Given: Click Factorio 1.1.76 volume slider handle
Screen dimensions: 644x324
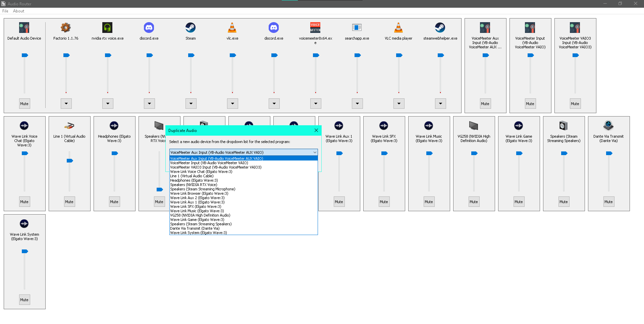Looking at the screenshot, I should [x=66, y=55].
